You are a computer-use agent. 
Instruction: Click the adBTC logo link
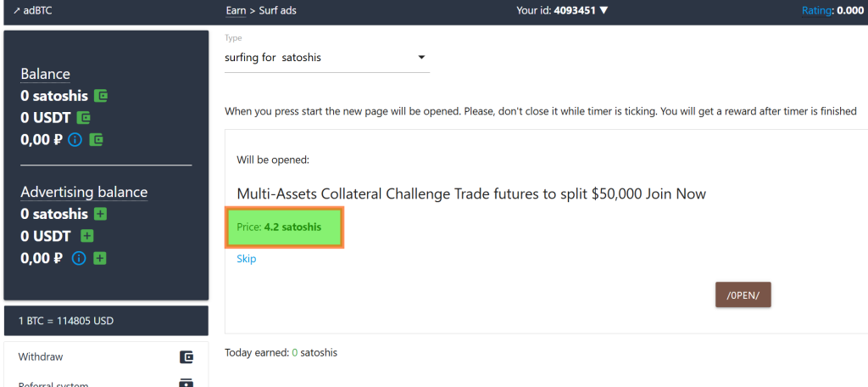(33, 10)
